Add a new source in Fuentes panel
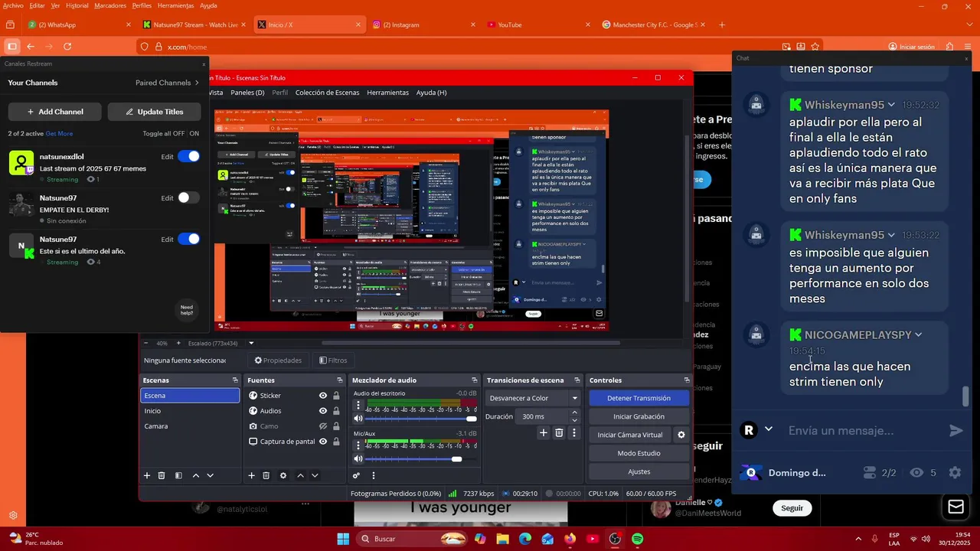The image size is (980, 551). [x=251, y=475]
